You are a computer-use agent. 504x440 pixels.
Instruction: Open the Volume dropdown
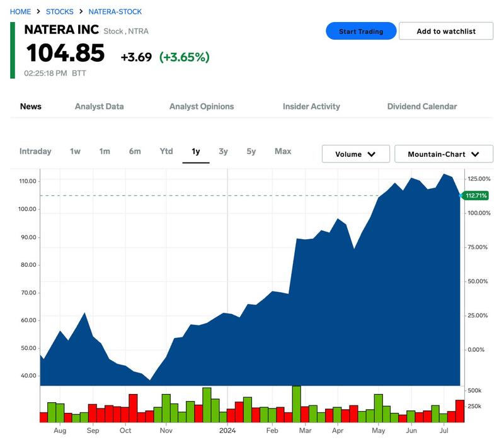pos(355,154)
